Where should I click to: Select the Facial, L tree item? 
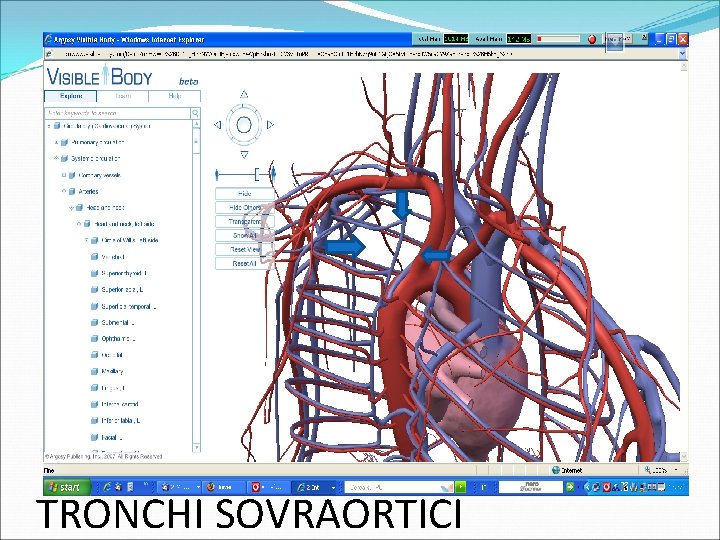coord(112,437)
